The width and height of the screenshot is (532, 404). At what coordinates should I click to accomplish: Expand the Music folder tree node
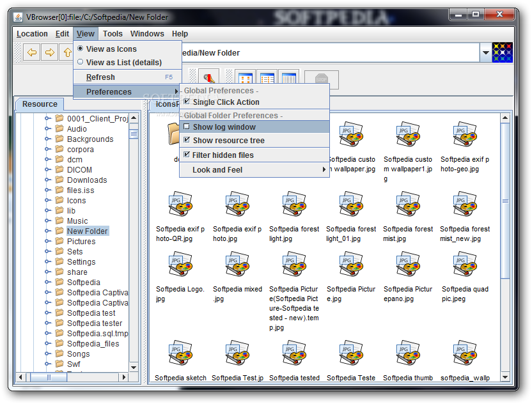pyautogui.click(x=48, y=221)
